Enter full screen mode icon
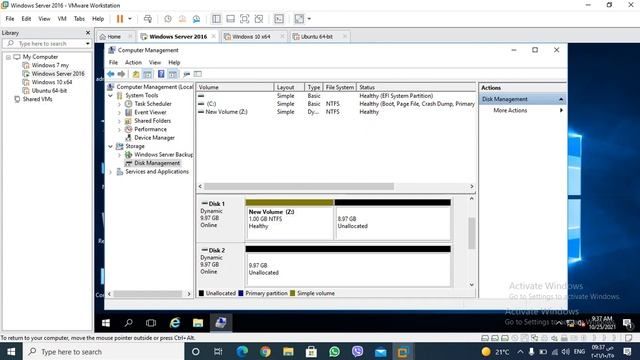This screenshot has height=360, width=640. tap(244, 19)
